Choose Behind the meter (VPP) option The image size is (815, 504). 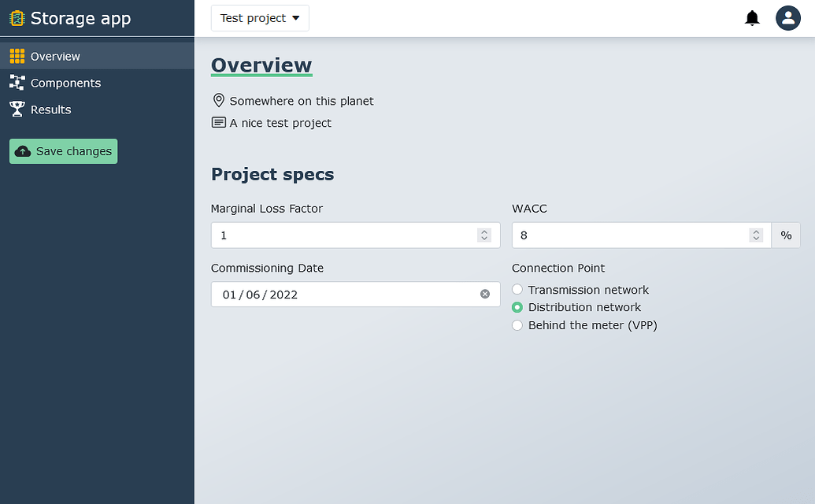pos(517,325)
